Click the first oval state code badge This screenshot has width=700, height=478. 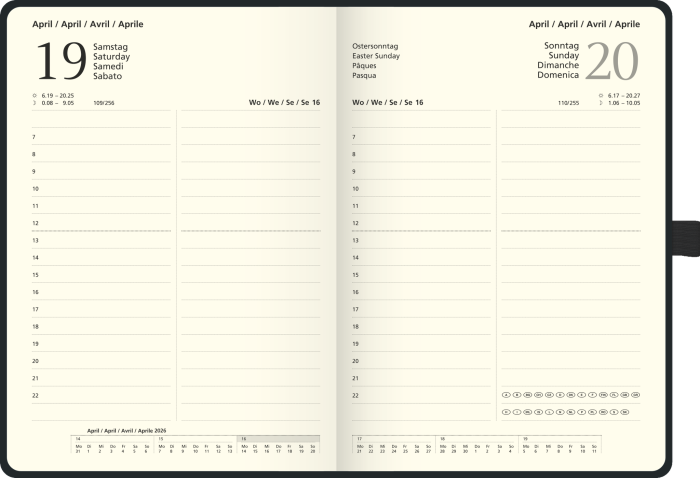coord(506,395)
